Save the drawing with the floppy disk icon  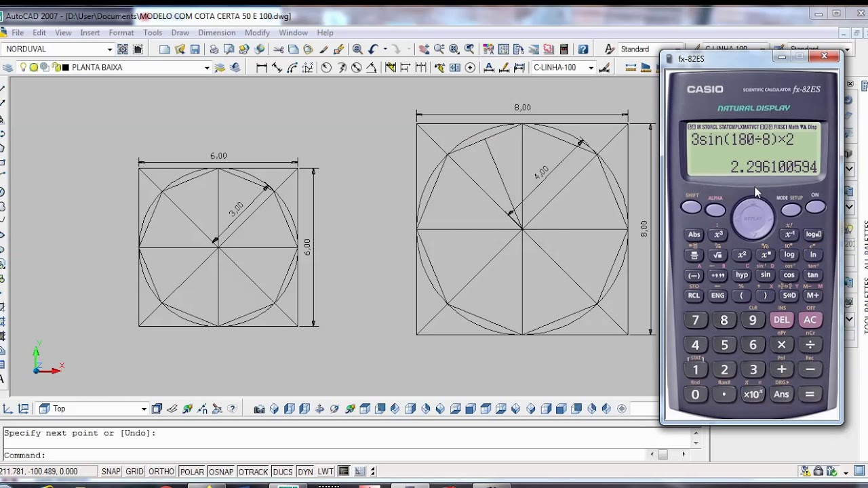click(195, 49)
